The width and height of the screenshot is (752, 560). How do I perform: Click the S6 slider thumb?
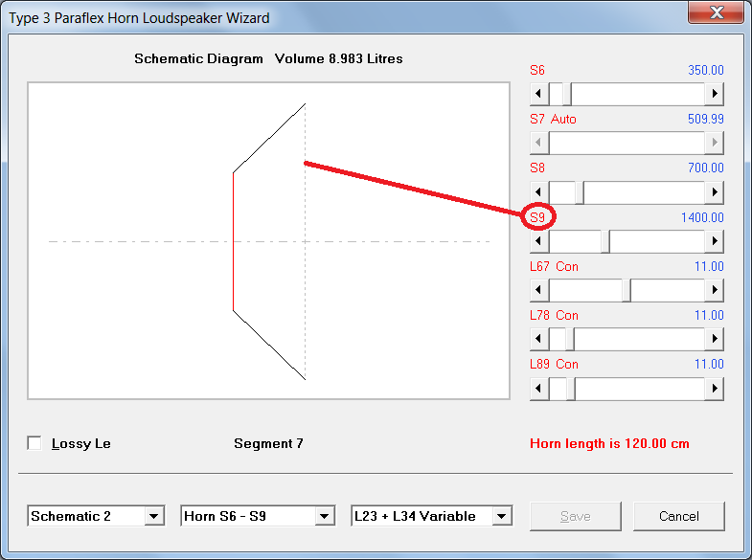point(567,94)
